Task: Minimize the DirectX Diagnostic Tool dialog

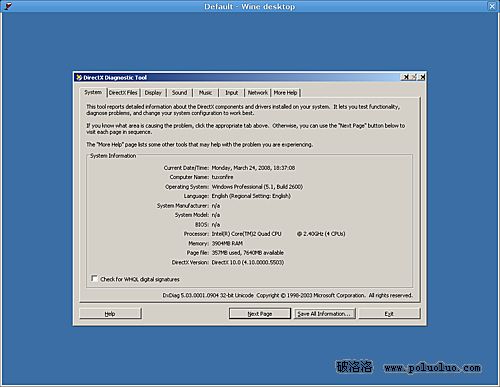Action: [406, 77]
